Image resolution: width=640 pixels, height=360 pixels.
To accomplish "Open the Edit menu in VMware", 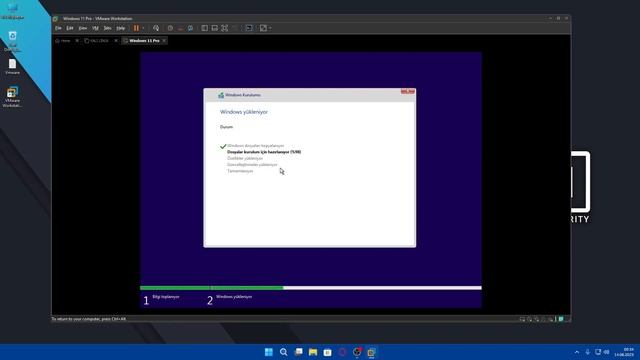I will (x=70, y=28).
